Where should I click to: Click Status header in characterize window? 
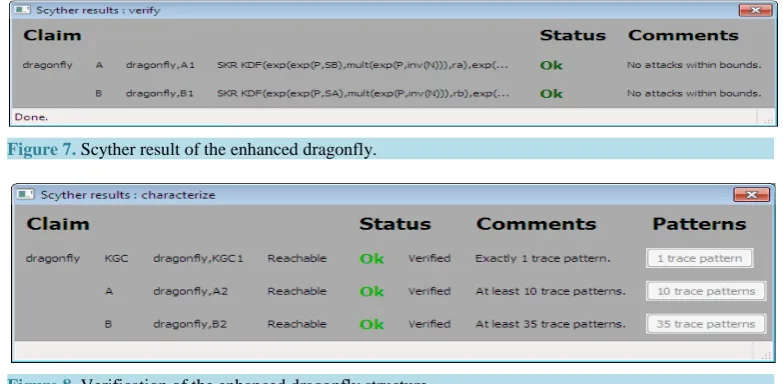coord(395,224)
